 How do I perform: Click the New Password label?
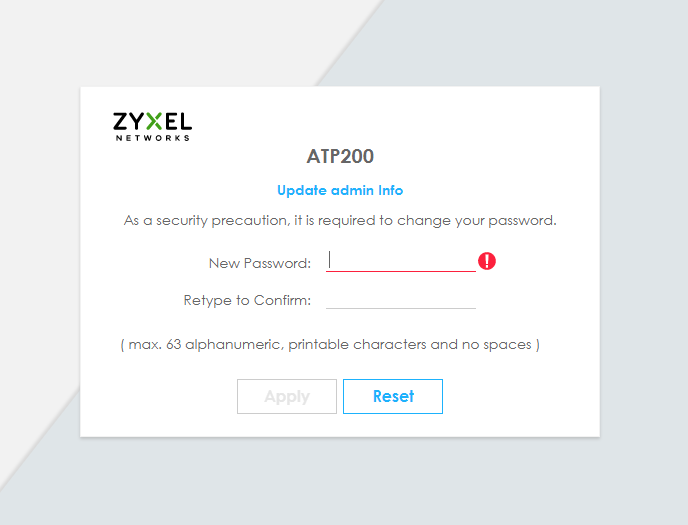click(260, 263)
